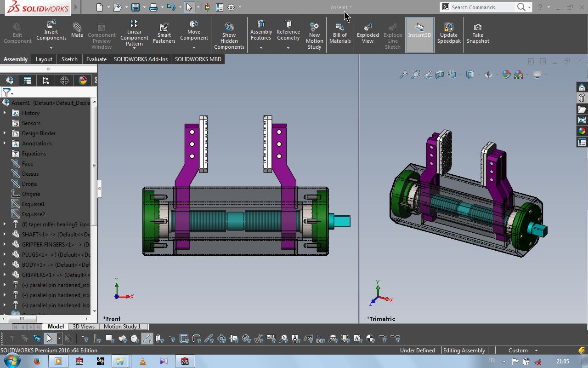This screenshot has height=368, width=588.
Task: Click the Mate tool icon
Action: coord(77,30)
